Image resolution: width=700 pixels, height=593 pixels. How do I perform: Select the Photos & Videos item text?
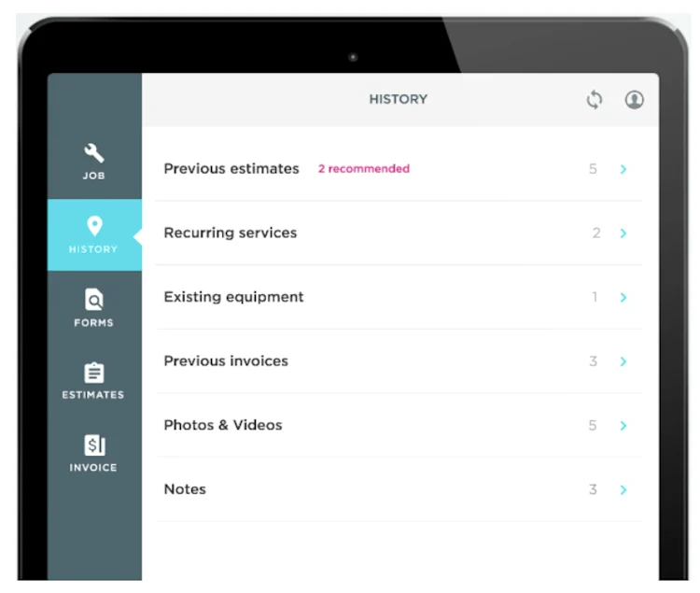pos(223,425)
